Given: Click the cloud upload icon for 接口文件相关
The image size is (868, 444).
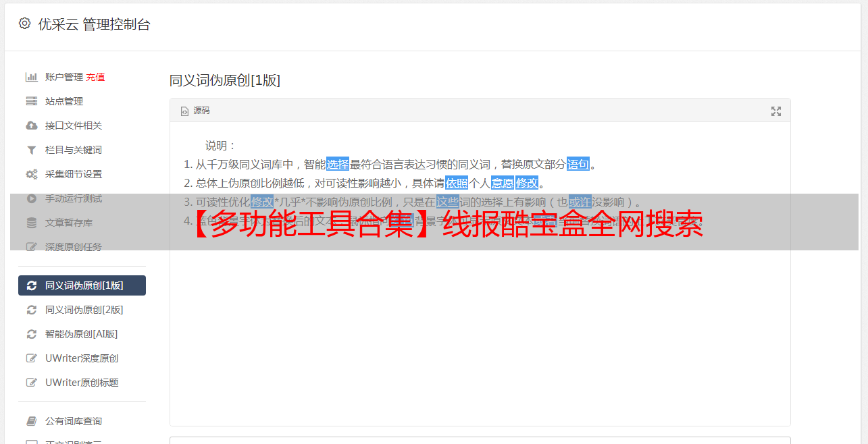Looking at the screenshot, I should [x=31, y=126].
